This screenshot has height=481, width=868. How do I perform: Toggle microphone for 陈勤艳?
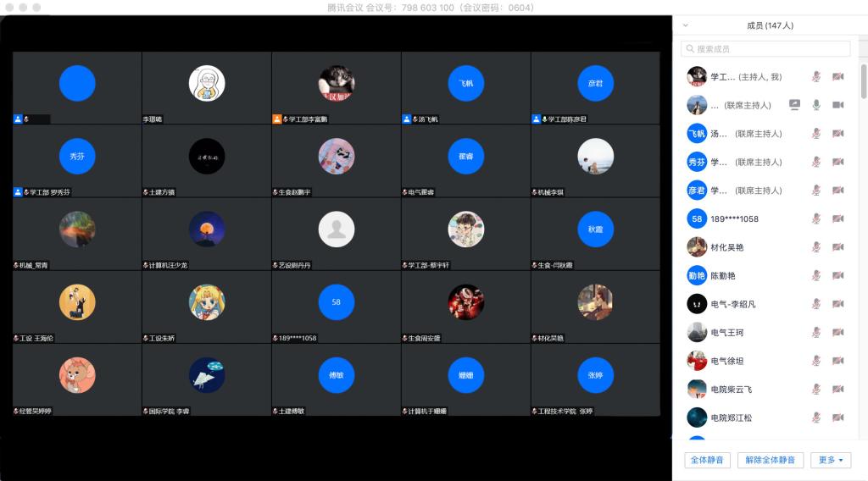[816, 275]
